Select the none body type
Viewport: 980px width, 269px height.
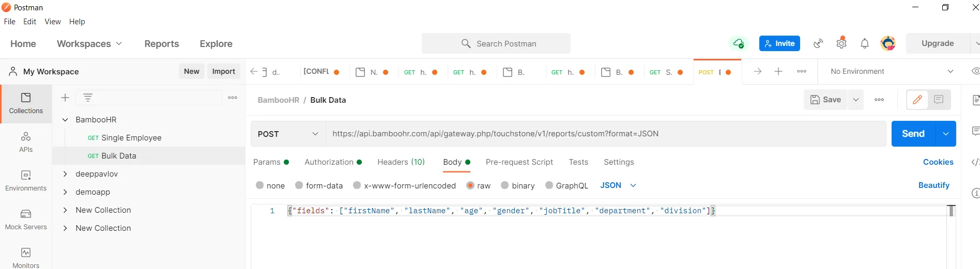coord(270,185)
